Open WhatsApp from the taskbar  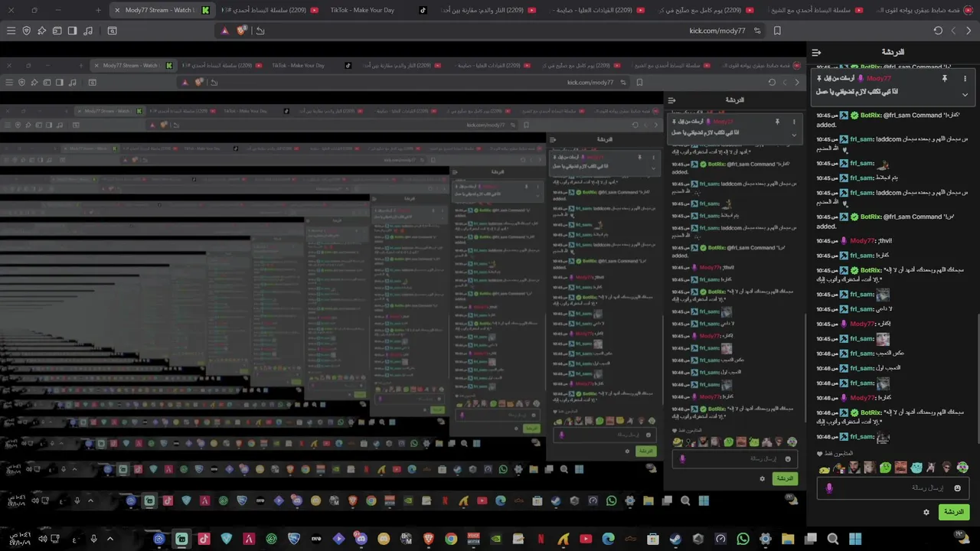(x=743, y=539)
